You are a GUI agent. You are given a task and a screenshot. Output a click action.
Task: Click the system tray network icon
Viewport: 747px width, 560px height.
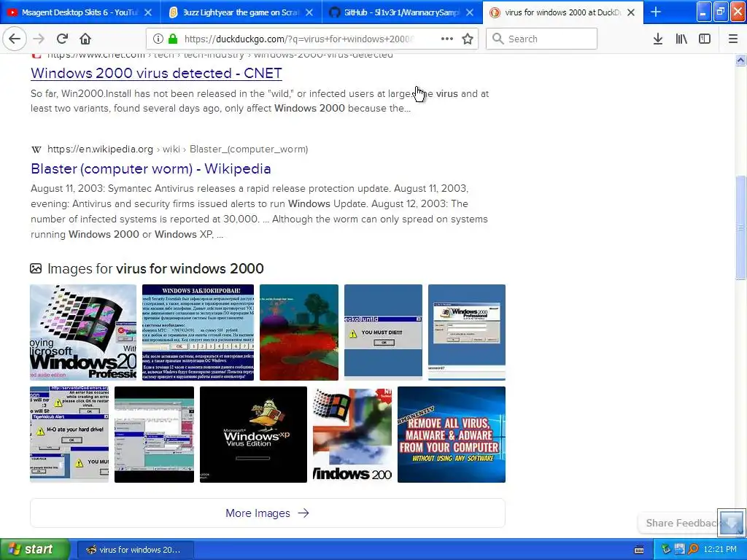click(x=666, y=550)
